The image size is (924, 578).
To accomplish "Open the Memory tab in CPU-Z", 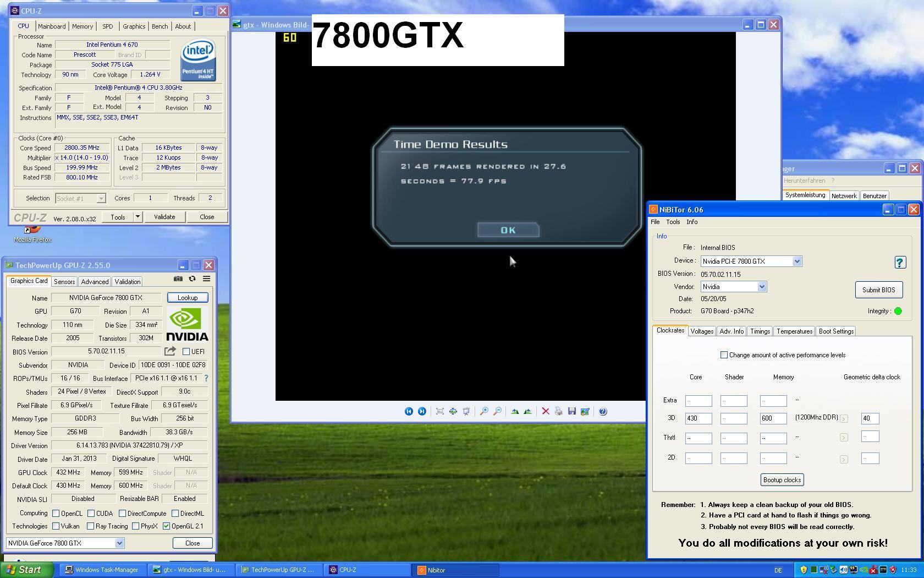I will click(x=82, y=26).
